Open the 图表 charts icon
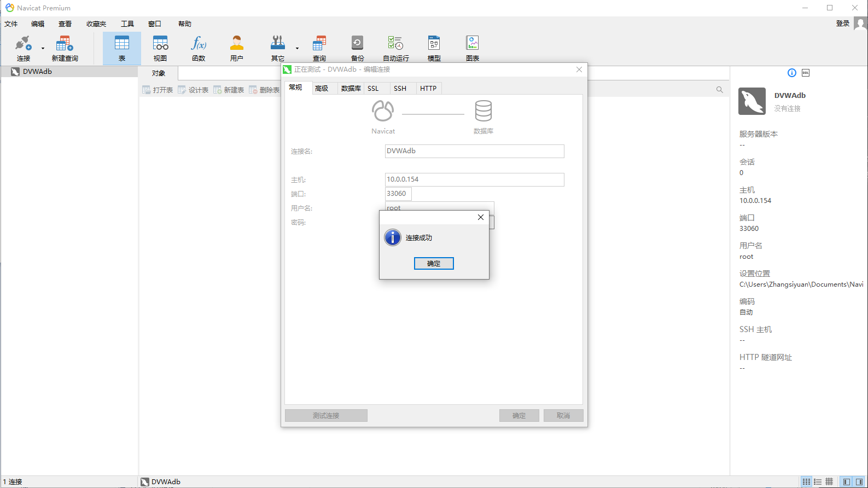This screenshot has height=488, width=868. coord(473,48)
